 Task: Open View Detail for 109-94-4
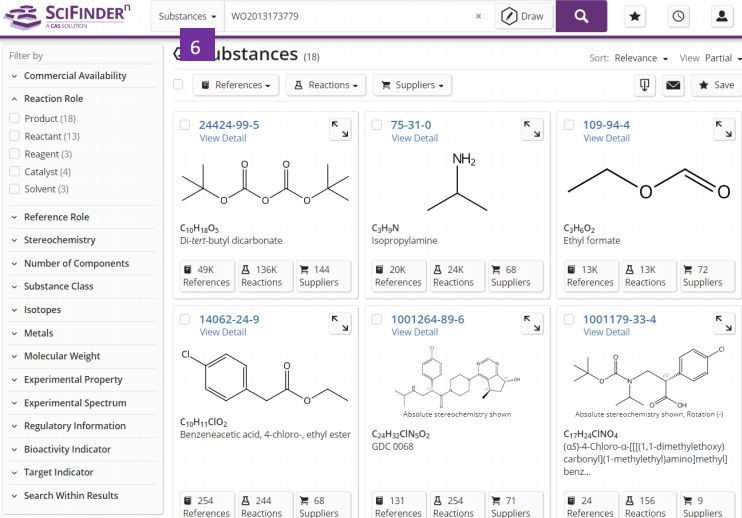point(606,139)
